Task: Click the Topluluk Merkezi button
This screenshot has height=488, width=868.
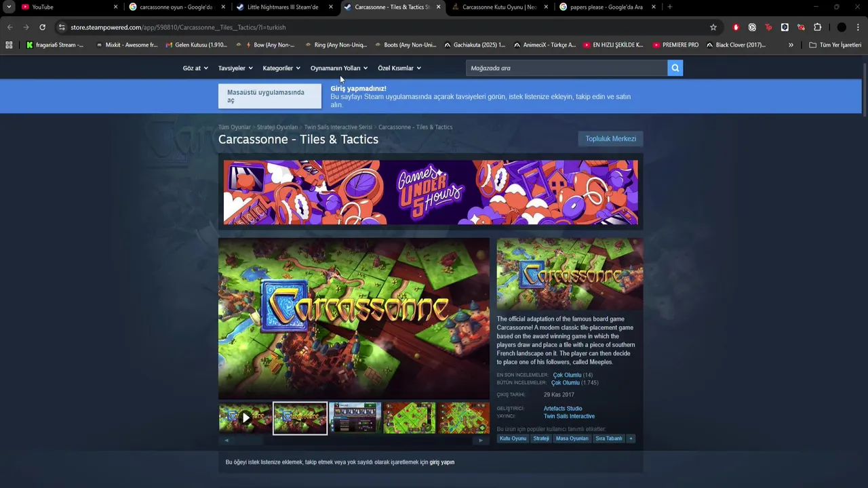Action: 610,138
